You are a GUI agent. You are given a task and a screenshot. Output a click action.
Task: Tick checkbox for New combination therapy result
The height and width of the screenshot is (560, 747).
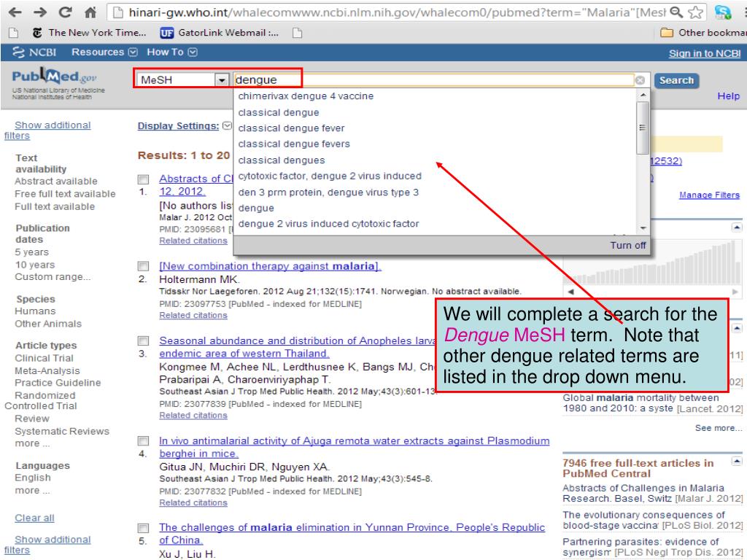pyautogui.click(x=143, y=266)
